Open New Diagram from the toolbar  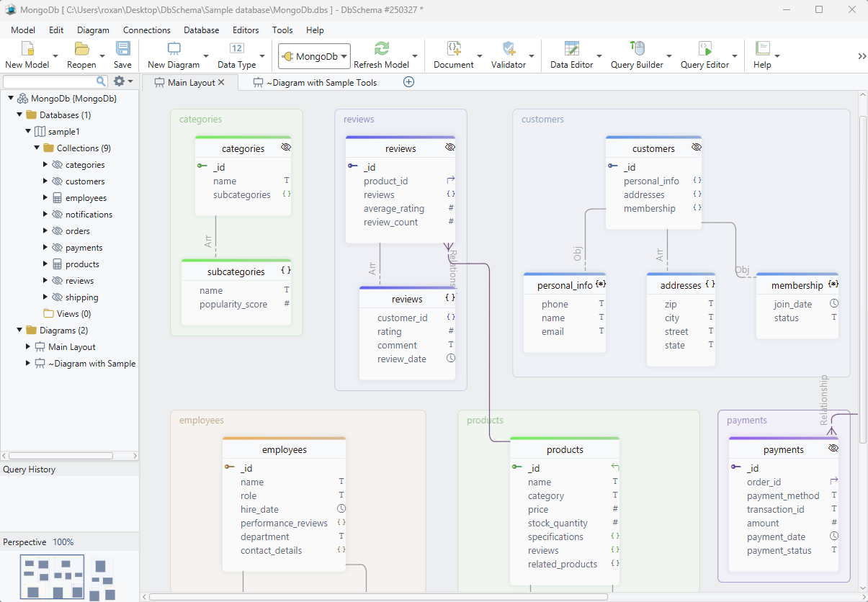coord(174,48)
